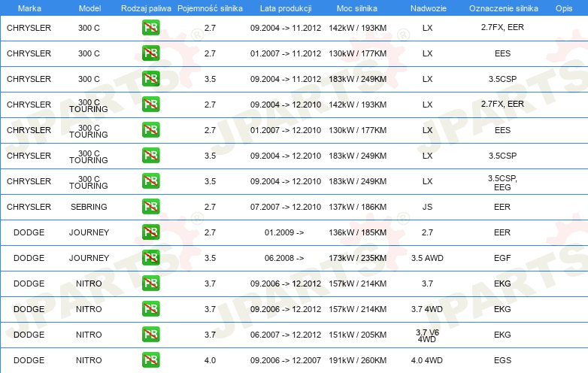Select the 151kW / 205KM power cell
Viewport: 588px width, 373px height.
(x=358, y=335)
